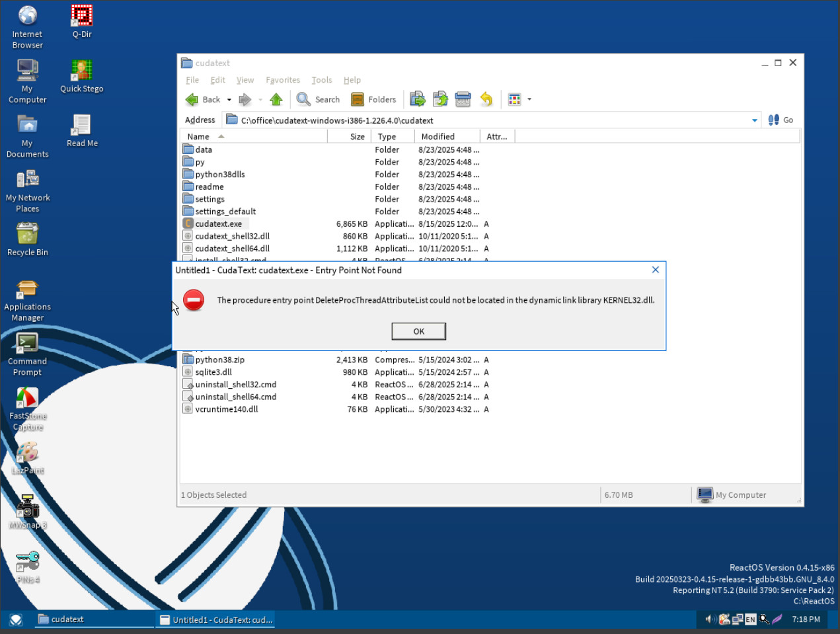Open the Tools menu

322,80
